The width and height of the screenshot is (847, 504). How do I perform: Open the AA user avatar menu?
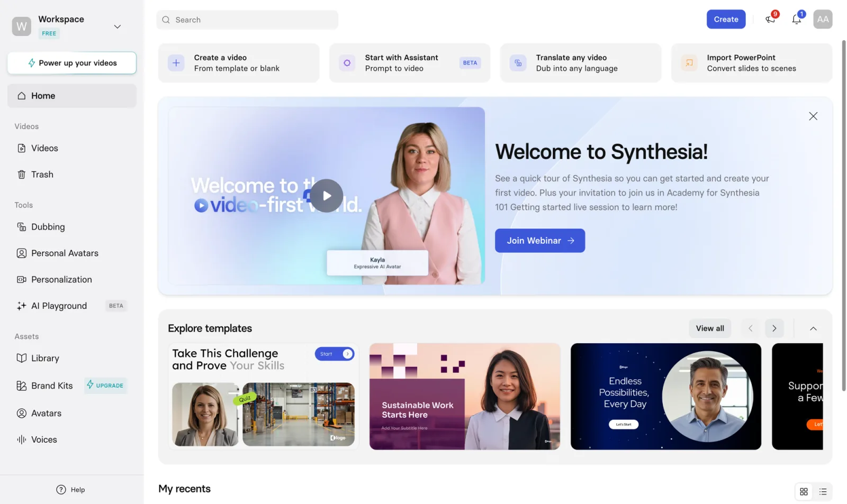click(x=823, y=20)
